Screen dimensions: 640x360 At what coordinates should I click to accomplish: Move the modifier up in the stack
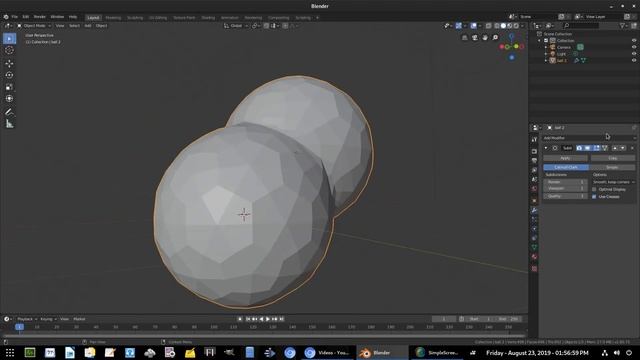pos(615,148)
